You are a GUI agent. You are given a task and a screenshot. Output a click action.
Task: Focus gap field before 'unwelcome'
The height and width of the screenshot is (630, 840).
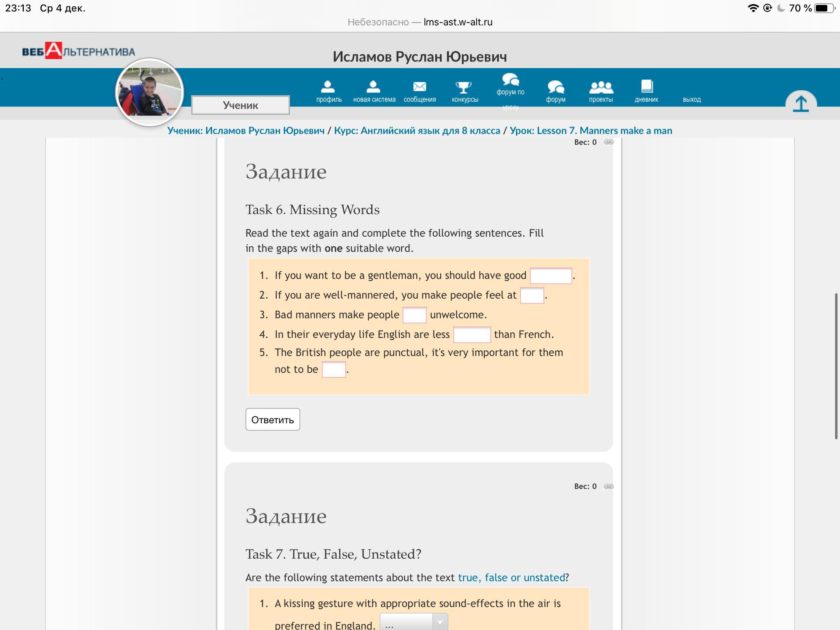tap(415, 315)
